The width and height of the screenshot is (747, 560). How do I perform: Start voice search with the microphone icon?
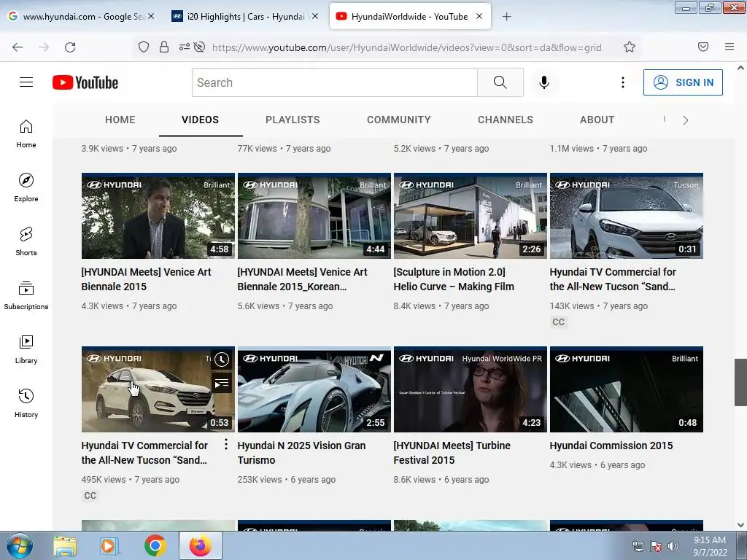(x=544, y=82)
